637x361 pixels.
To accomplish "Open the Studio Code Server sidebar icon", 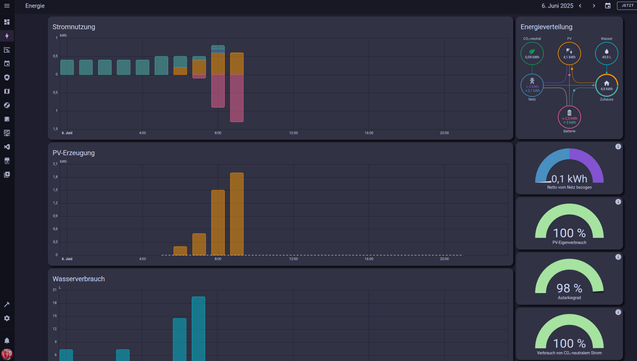I will pyautogui.click(x=7, y=147).
